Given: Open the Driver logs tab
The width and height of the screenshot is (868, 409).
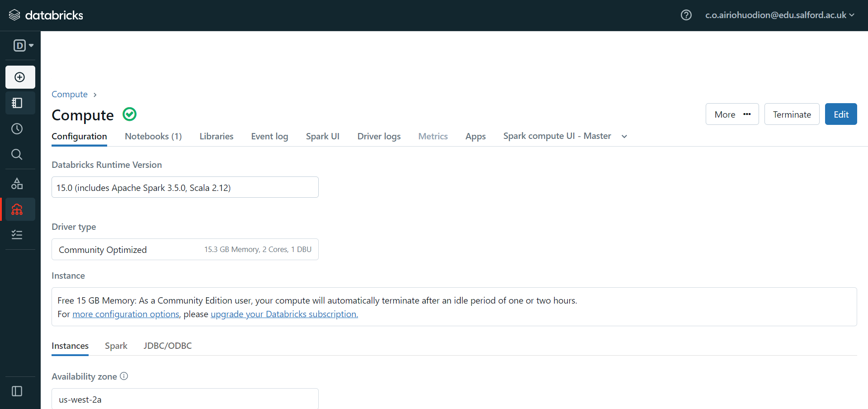Looking at the screenshot, I should pos(379,136).
